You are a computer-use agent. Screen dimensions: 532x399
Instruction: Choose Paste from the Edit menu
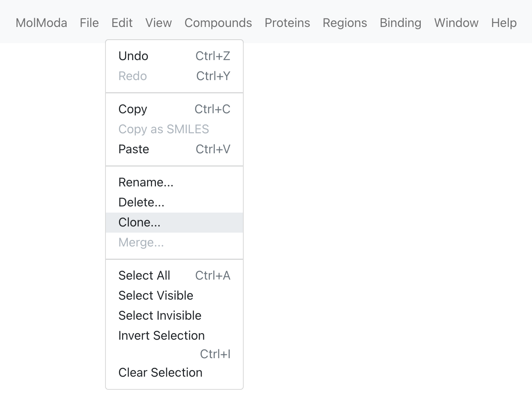(174, 149)
